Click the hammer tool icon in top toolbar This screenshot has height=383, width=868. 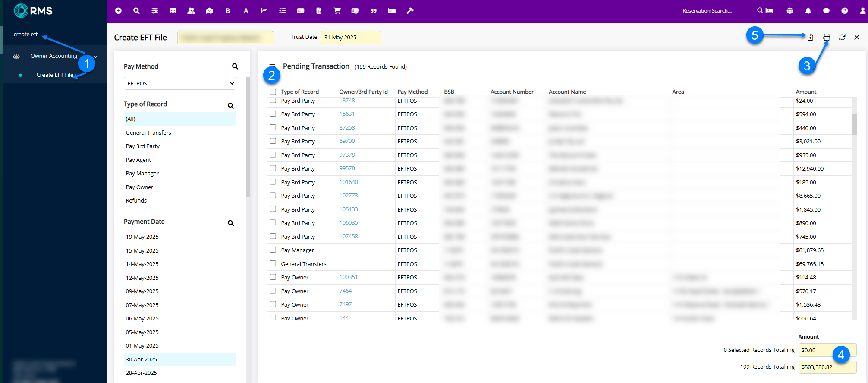410,11
